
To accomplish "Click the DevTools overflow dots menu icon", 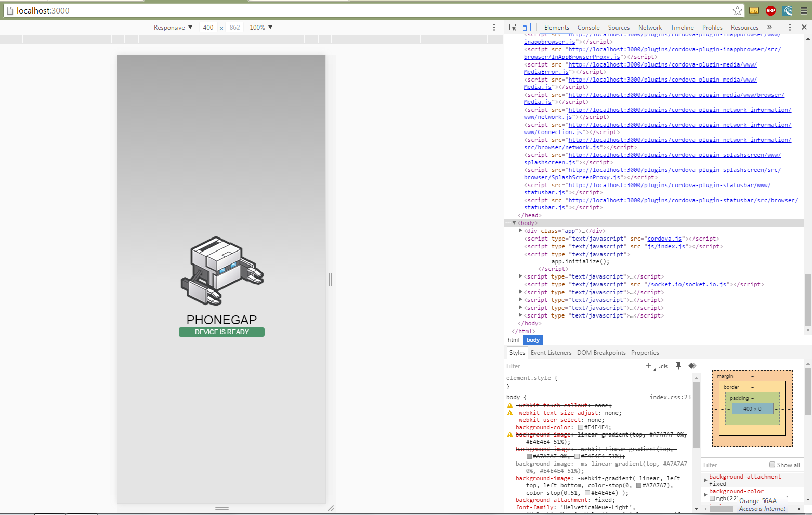I will tap(790, 27).
